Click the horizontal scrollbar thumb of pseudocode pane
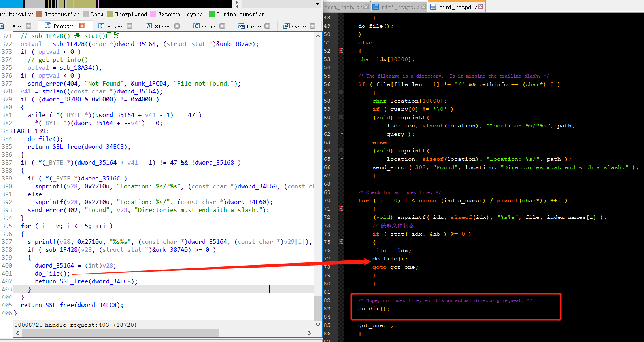 tap(120, 333)
